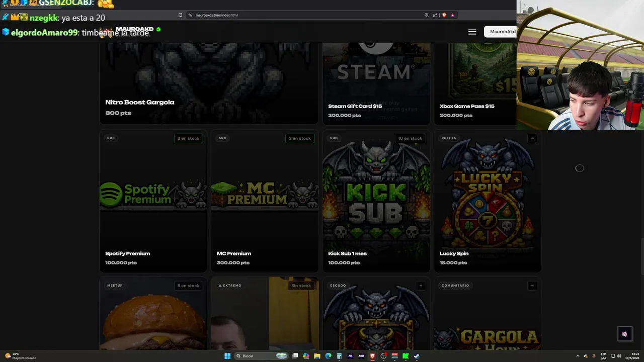The width and height of the screenshot is (644, 362).
Task: Open the Calculator from the taskbar
Action: tap(339, 356)
